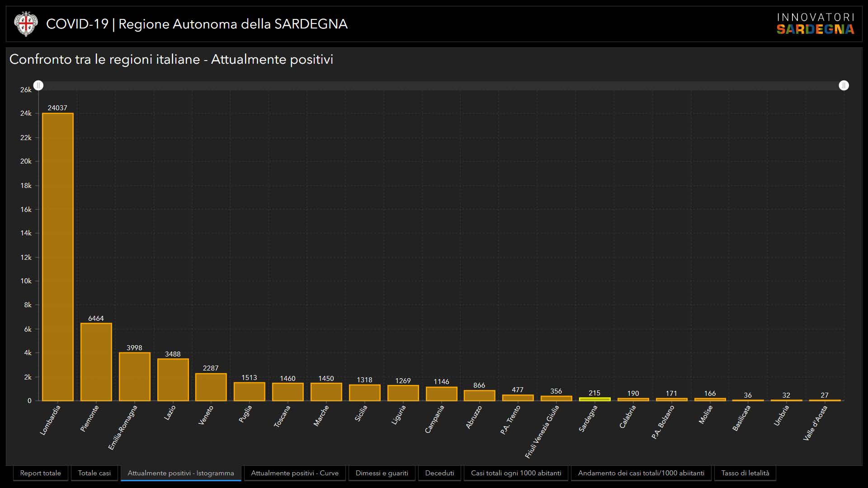Open Andamento dei casi totali/1000 abitanti tab

[641, 473]
